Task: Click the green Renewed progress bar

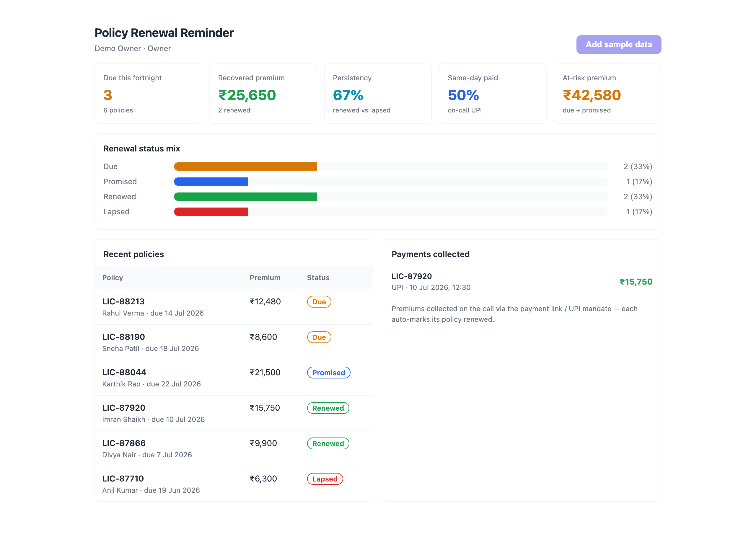Action: click(246, 197)
